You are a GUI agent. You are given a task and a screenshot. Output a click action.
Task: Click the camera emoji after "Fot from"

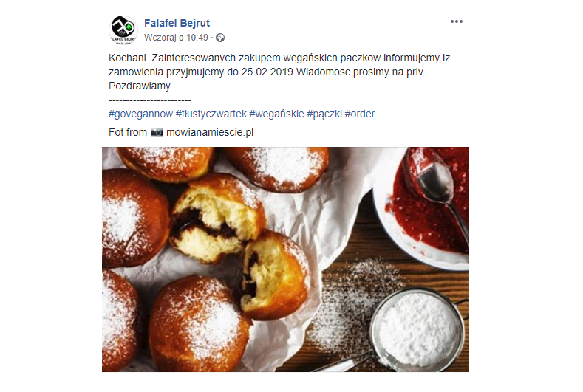point(157,132)
